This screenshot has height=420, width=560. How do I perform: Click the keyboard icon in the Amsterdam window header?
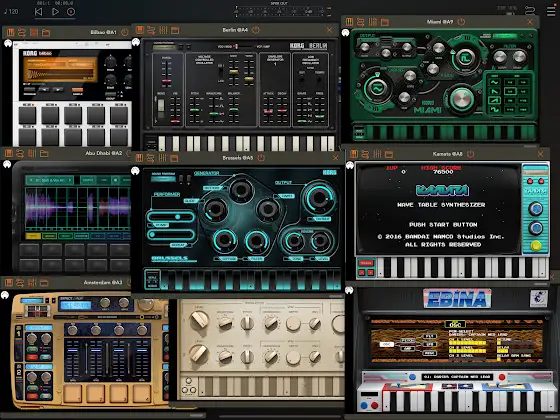9,283
